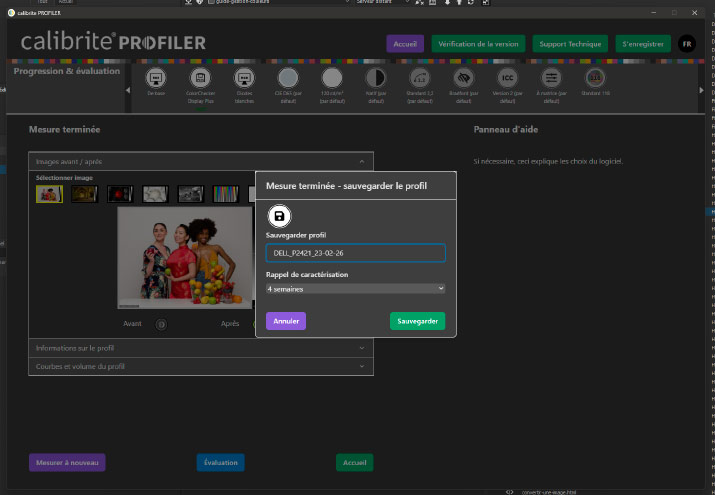
Task: Click the 'Panneau d'aide' heading
Action: pyautogui.click(x=506, y=129)
